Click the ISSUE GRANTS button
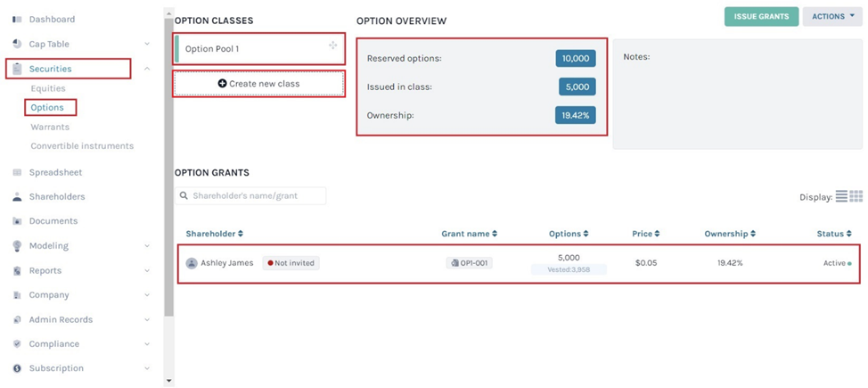 [x=762, y=17]
